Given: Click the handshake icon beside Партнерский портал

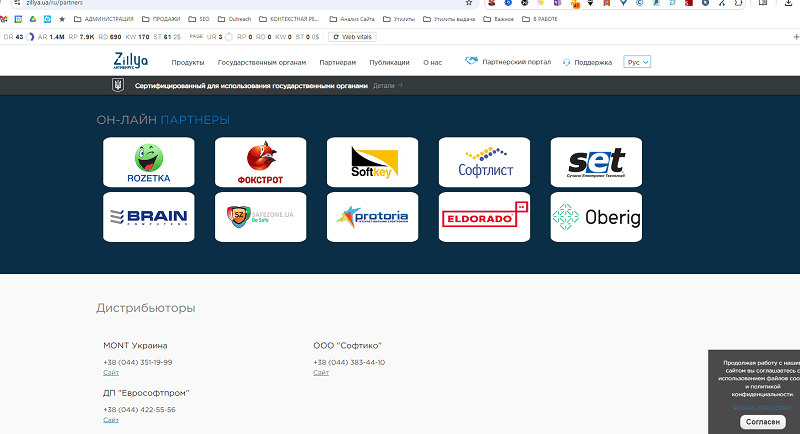Looking at the screenshot, I should tap(471, 61).
